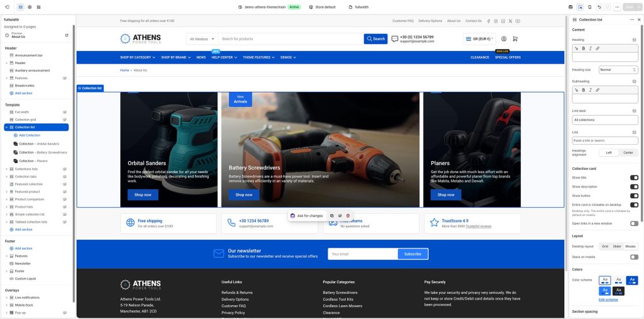Screen dimensions: 644x319
Task: Disable Show description switch
Action: [634, 187]
